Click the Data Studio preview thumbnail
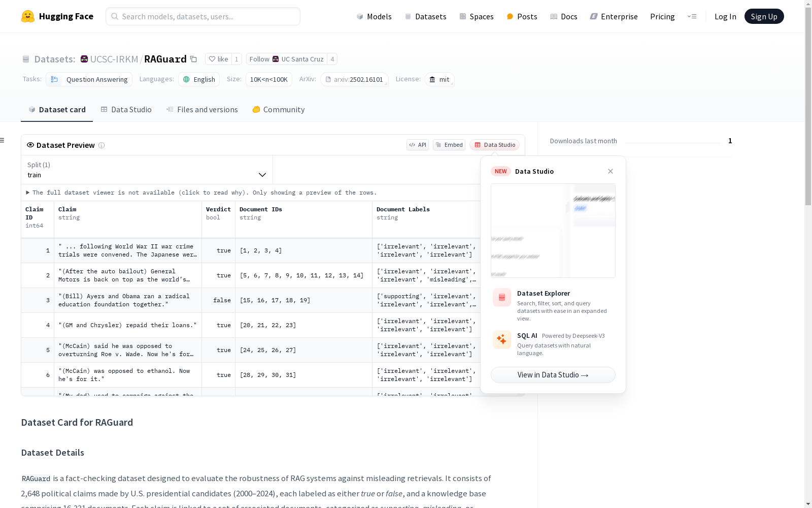Image resolution: width=812 pixels, height=508 pixels. point(553,231)
